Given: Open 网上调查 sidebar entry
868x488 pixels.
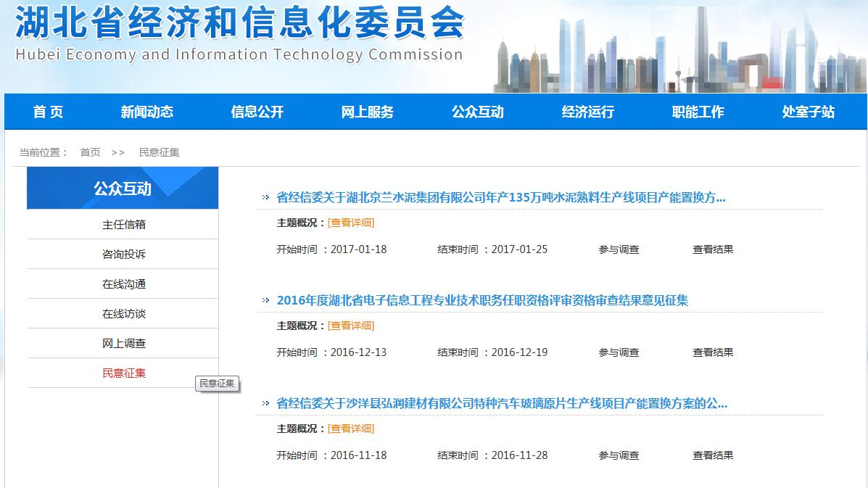Looking at the screenshot, I should 123,344.
